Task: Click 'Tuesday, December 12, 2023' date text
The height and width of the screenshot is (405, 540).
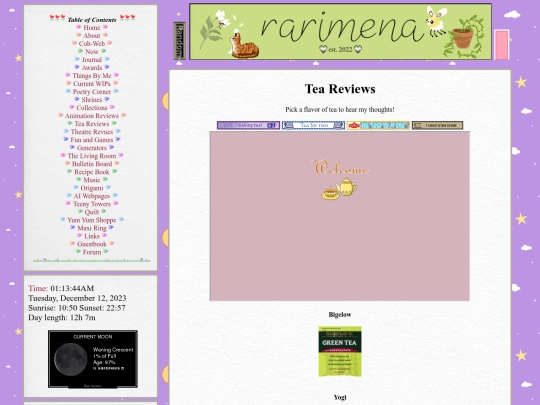Action: tap(77, 298)
